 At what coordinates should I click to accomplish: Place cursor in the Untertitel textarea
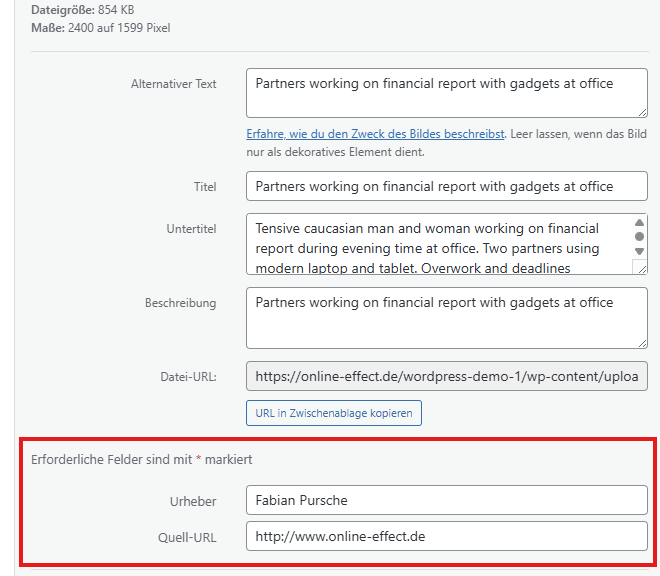(438, 243)
